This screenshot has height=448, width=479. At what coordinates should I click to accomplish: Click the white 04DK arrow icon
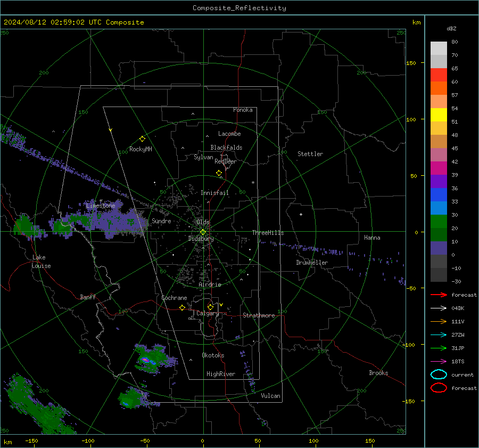tap(439, 308)
